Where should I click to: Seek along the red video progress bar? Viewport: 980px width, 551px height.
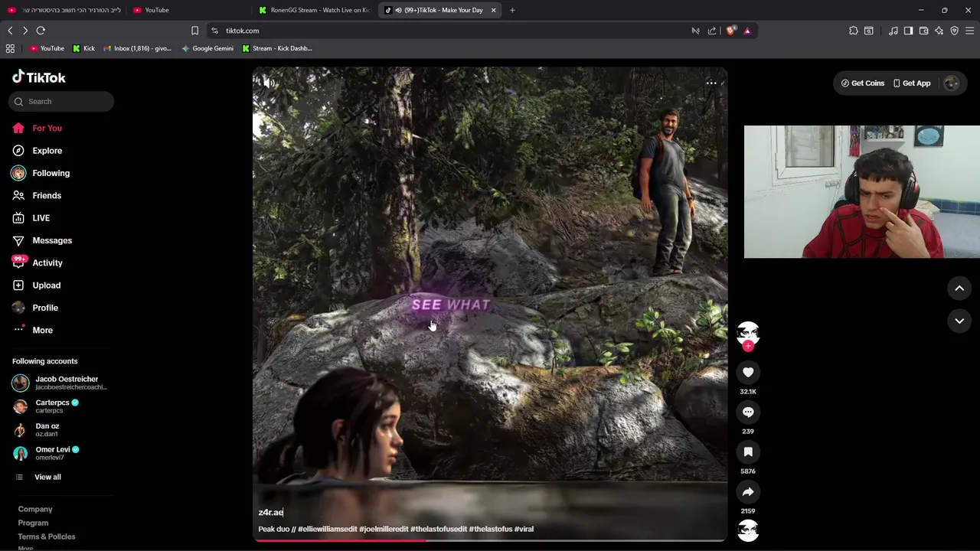490,540
